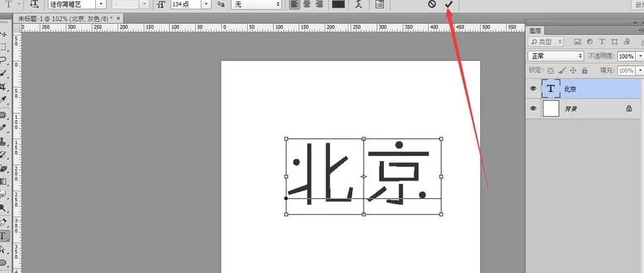Viewport: 644px width, 273px height.
Task: Open the fill slider arrow
Action: (x=640, y=70)
